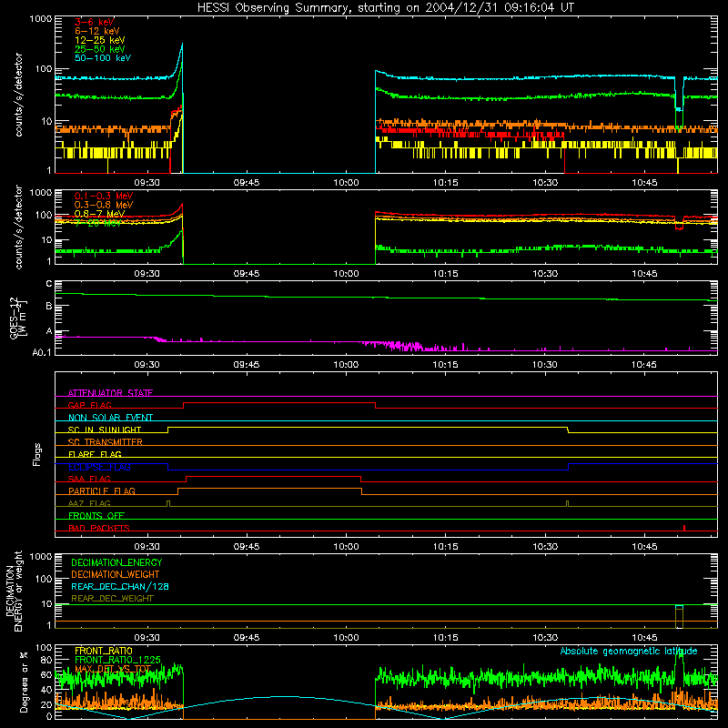Click 10:45 time label under decimation panel
728x728 pixels.
coord(644,638)
